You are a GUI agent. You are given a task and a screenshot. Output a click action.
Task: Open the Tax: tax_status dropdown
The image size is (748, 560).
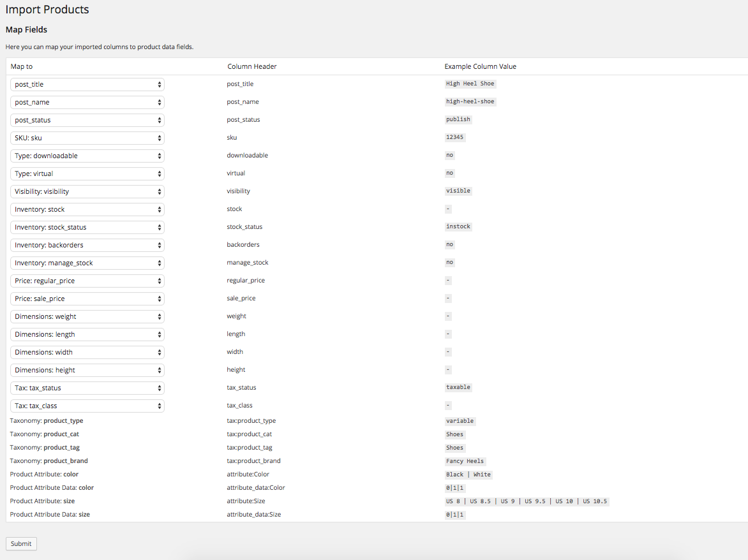[87, 388]
